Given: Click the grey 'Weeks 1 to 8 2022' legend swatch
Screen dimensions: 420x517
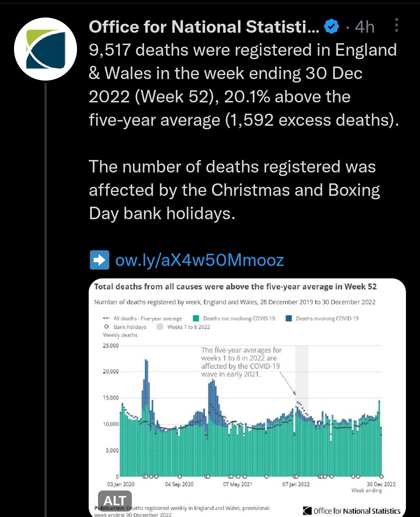Looking at the screenshot, I should 160,327.
